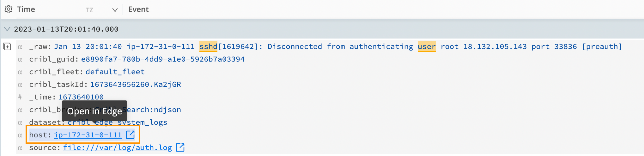Click the highlighted sshd term in _raw
This screenshot has height=156, width=644.
click(x=208, y=46)
